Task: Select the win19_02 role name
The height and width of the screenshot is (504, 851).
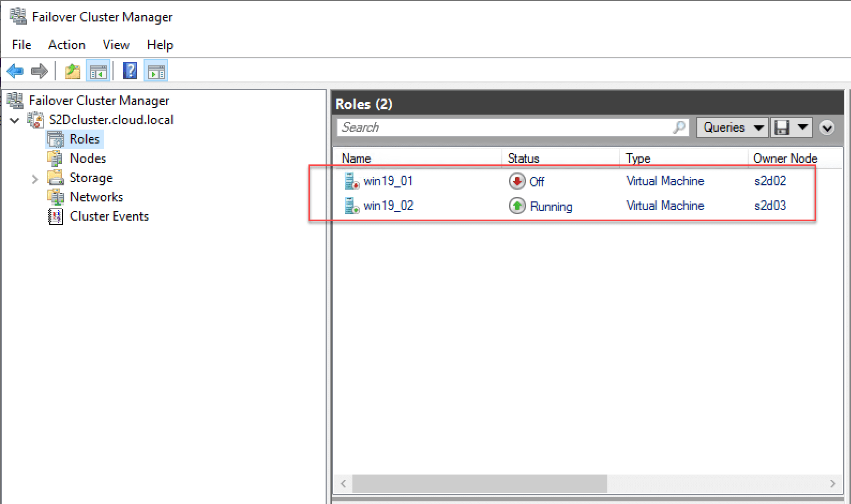Action: [x=389, y=206]
